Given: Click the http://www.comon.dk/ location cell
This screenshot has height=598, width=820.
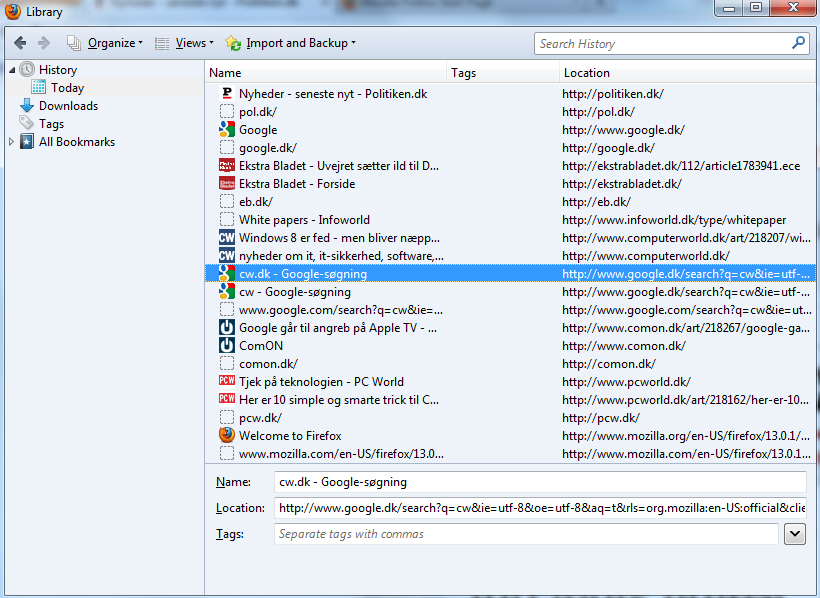Looking at the screenshot, I should click(624, 346).
